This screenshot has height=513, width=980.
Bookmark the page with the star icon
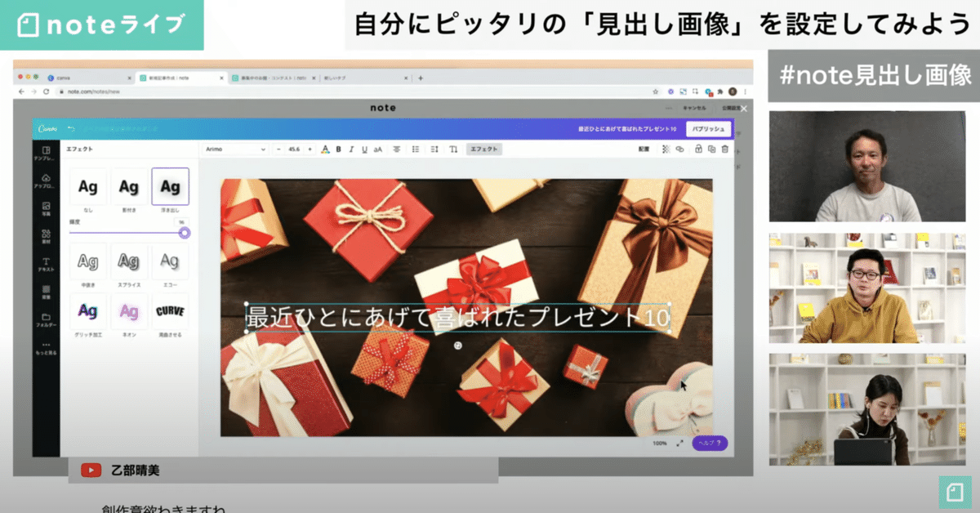coord(657,91)
